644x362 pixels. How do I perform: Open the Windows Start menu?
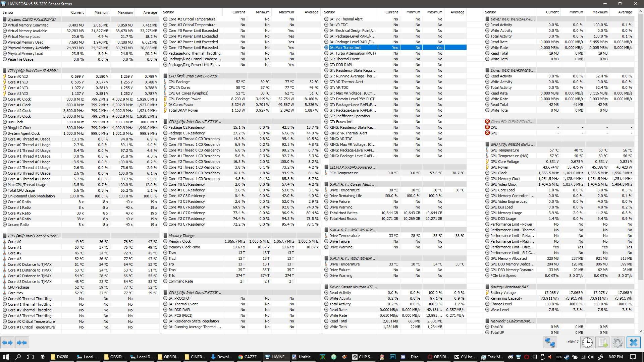point(6,357)
